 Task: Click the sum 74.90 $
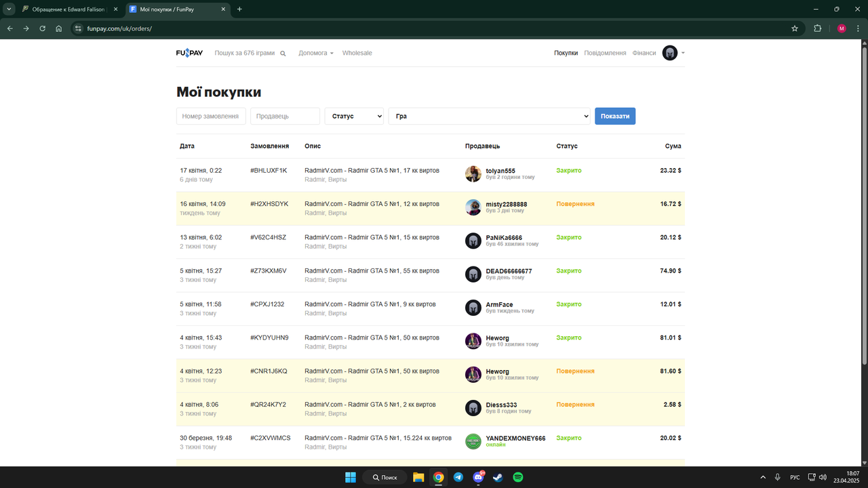click(671, 270)
